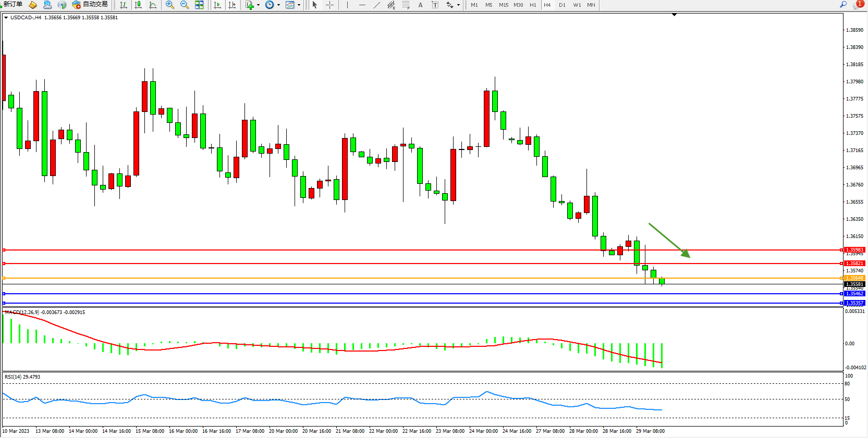This screenshot has height=438, width=868.
Task: Expand the chart periods clock dropdown arrow
Action: 278,5
